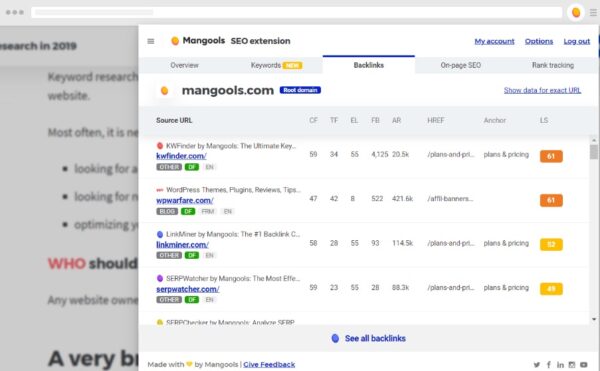Click the LS score badge for linkminer.com
This screenshot has width=600, height=371.
coord(551,244)
